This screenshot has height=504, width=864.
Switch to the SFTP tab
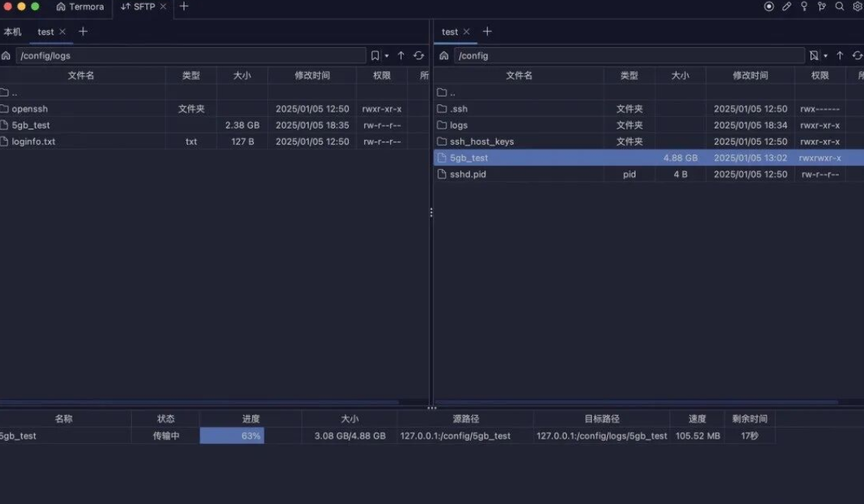[139, 7]
